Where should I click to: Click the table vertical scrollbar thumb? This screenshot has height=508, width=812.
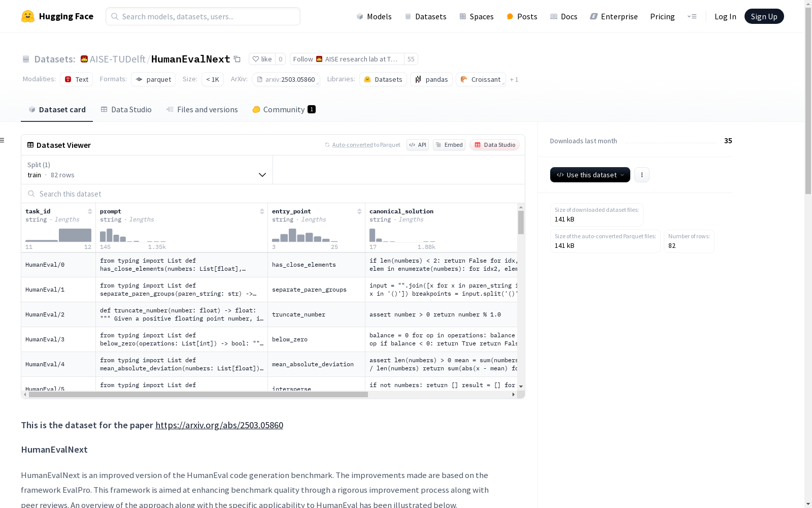tap(521, 223)
